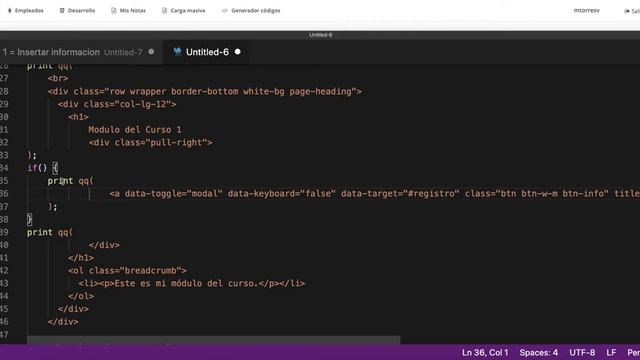Open the Desarrollo menu item
This screenshot has height=360, width=640.
coord(77,11)
